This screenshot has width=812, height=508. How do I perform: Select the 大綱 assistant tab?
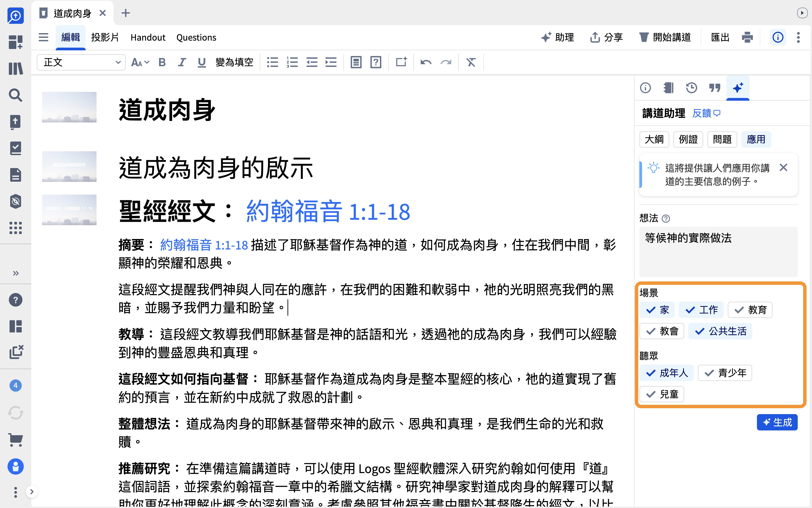[654, 139]
